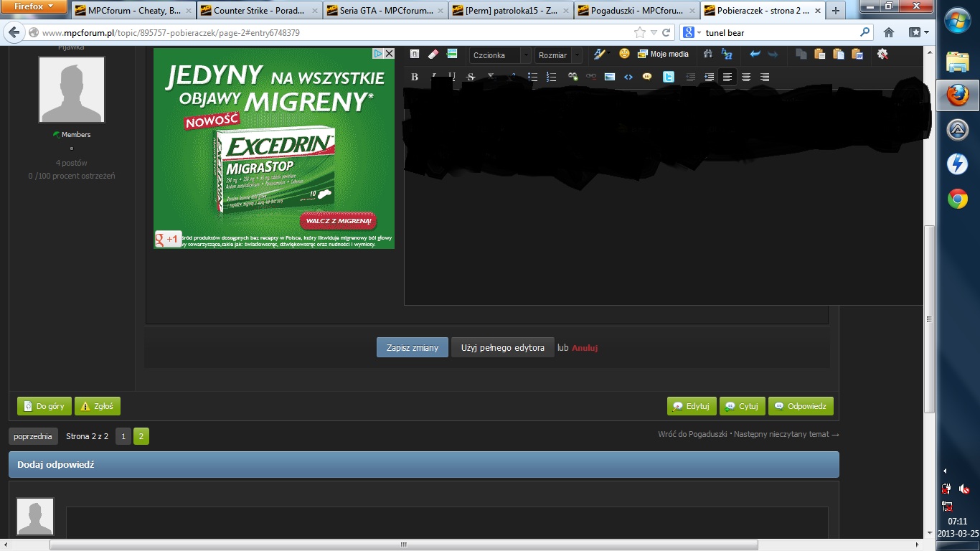
Task: Click the Odpowiedz button
Action: [801, 406]
